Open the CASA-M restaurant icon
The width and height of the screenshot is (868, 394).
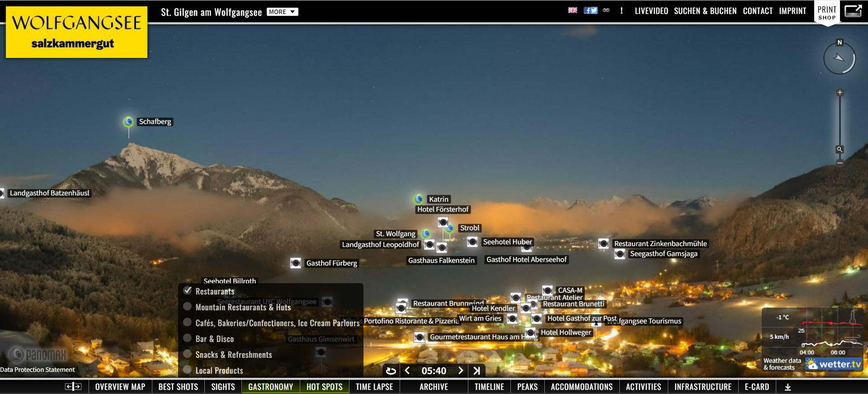(547, 290)
